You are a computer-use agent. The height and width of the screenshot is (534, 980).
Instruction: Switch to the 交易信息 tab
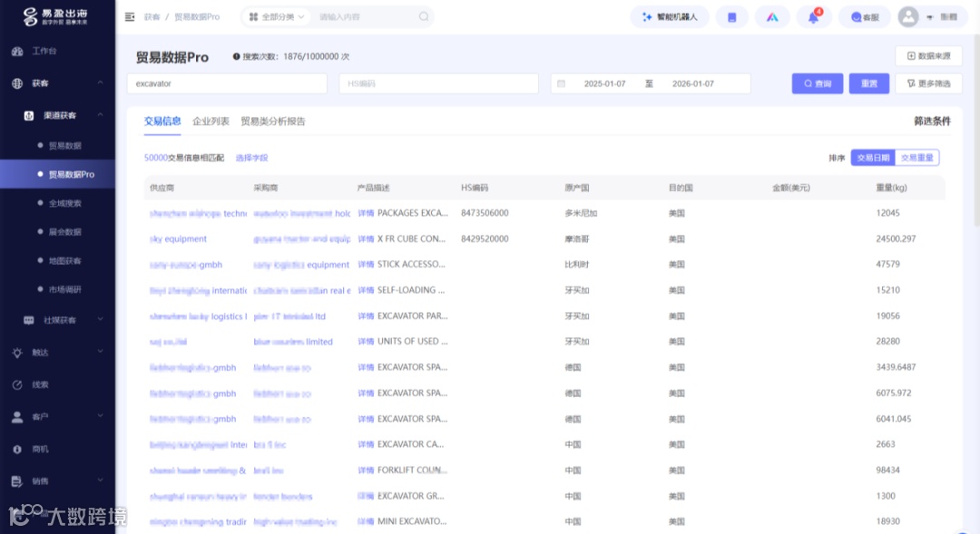point(162,121)
